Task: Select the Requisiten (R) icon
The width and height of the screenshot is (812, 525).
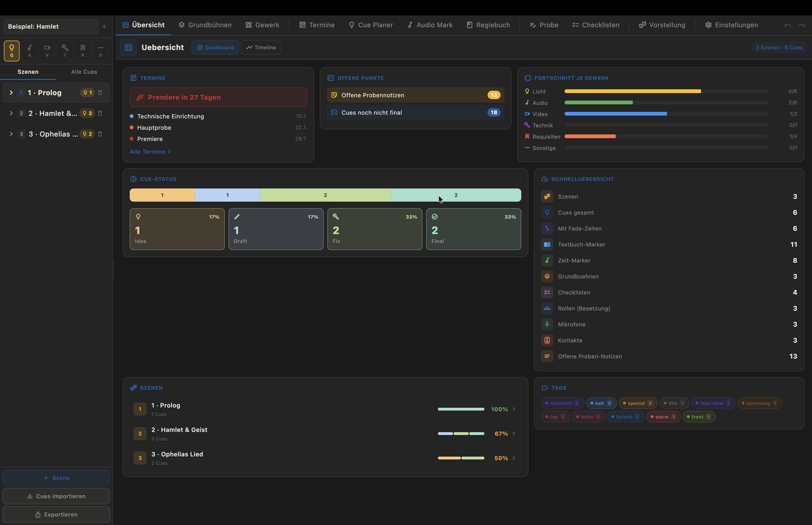Action: 83,50
